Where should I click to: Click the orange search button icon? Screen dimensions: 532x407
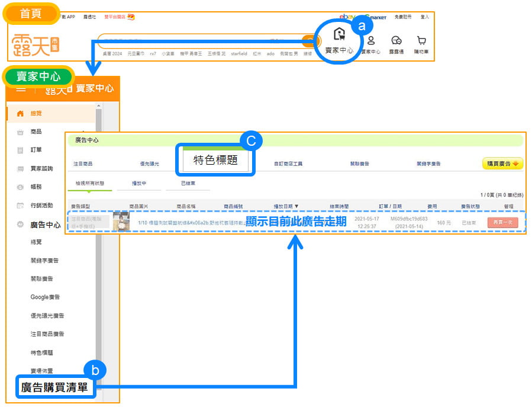coord(309,41)
